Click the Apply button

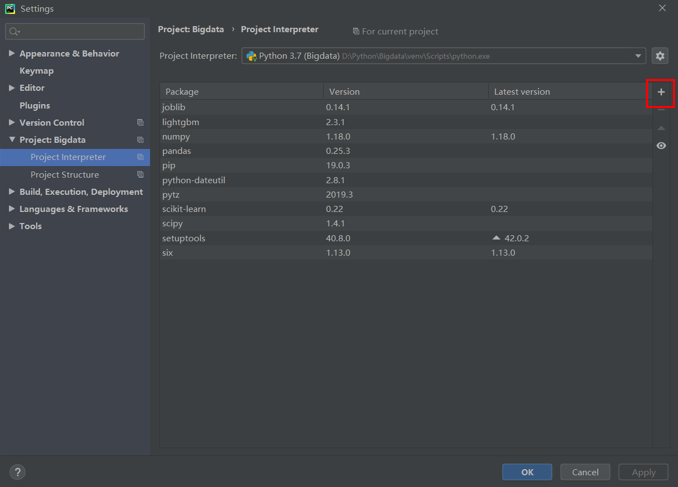(x=643, y=472)
